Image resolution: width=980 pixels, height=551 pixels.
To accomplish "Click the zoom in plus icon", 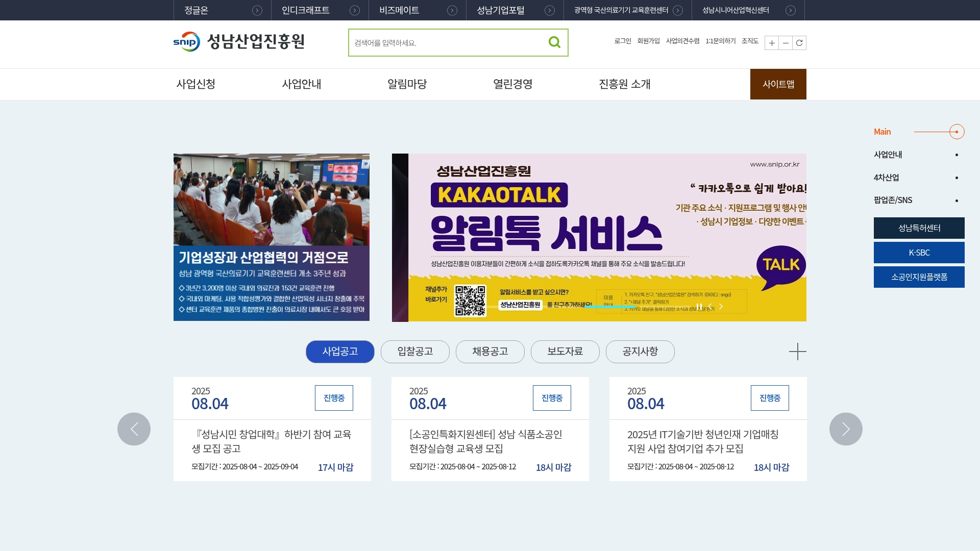I will 772,43.
